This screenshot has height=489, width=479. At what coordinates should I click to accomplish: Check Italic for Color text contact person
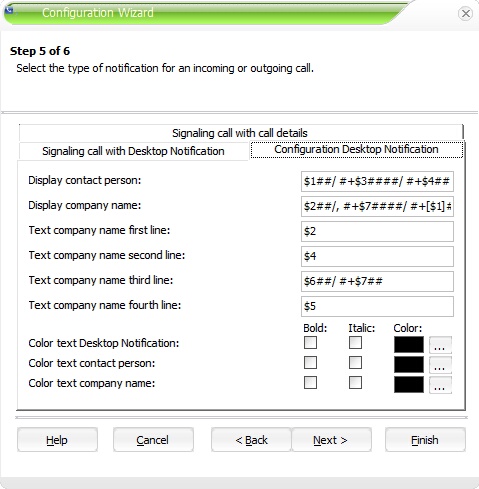click(x=355, y=363)
